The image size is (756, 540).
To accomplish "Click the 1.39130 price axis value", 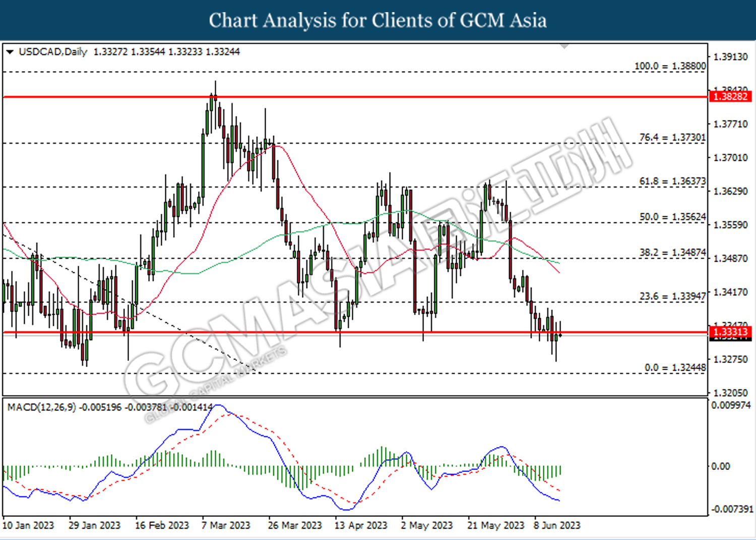I will tap(731, 57).
